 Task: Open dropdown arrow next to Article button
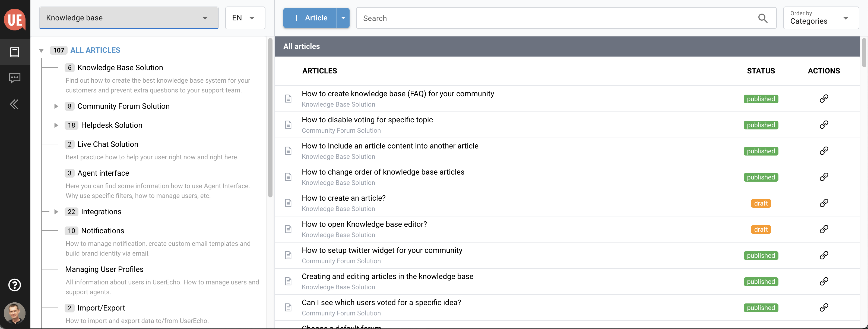coord(343,18)
